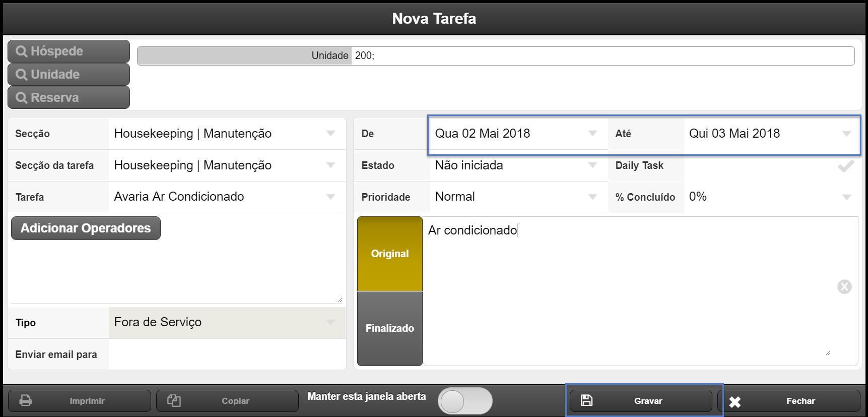868x417 pixels.
Task: Click the Adicionar Operadores button
Action: point(86,228)
